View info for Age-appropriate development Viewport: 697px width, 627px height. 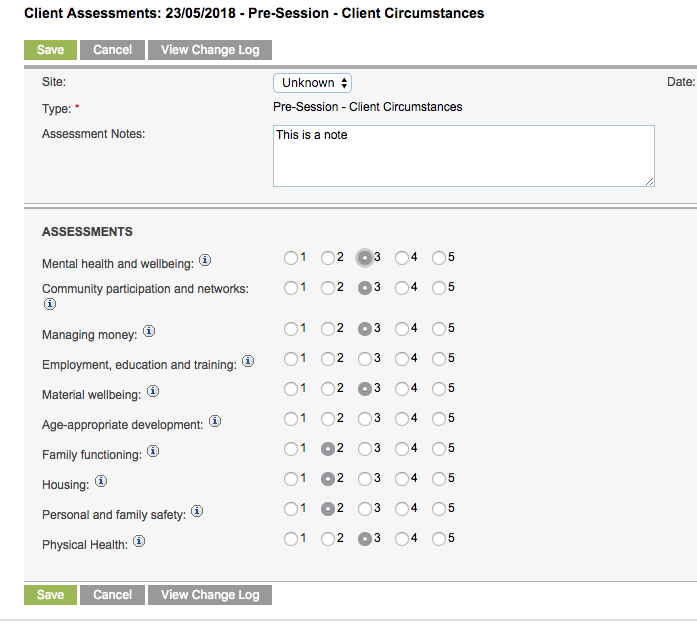click(x=215, y=421)
